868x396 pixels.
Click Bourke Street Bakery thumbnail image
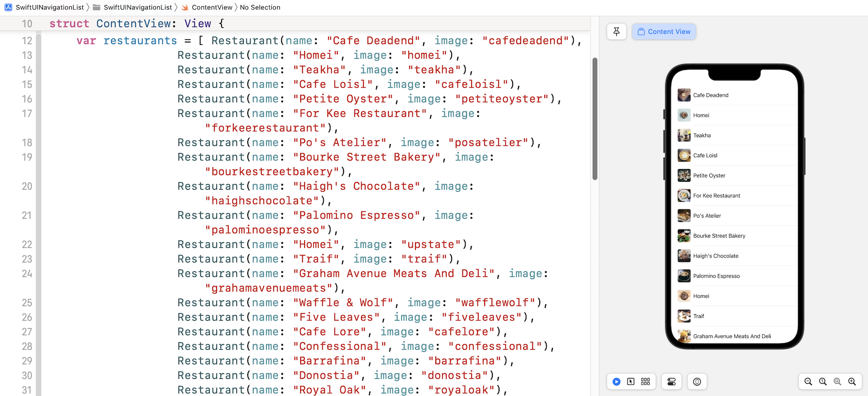(684, 235)
